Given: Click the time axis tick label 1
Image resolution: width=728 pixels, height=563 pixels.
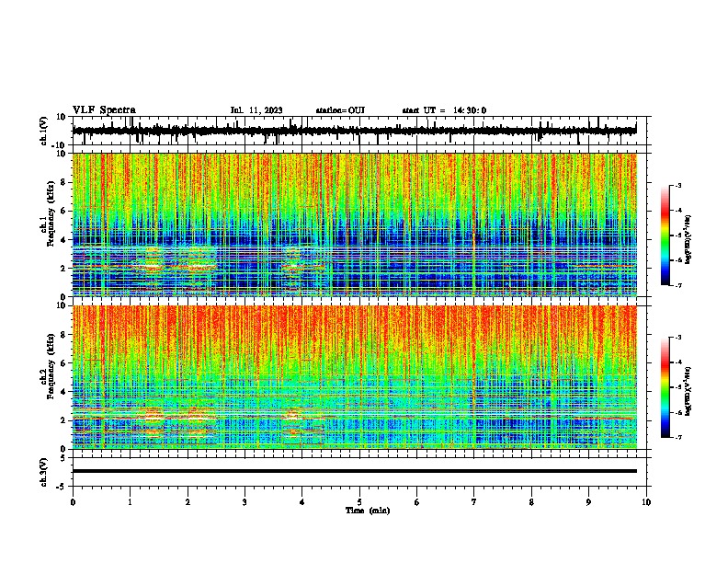Looking at the screenshot, I should pos(130,502).
